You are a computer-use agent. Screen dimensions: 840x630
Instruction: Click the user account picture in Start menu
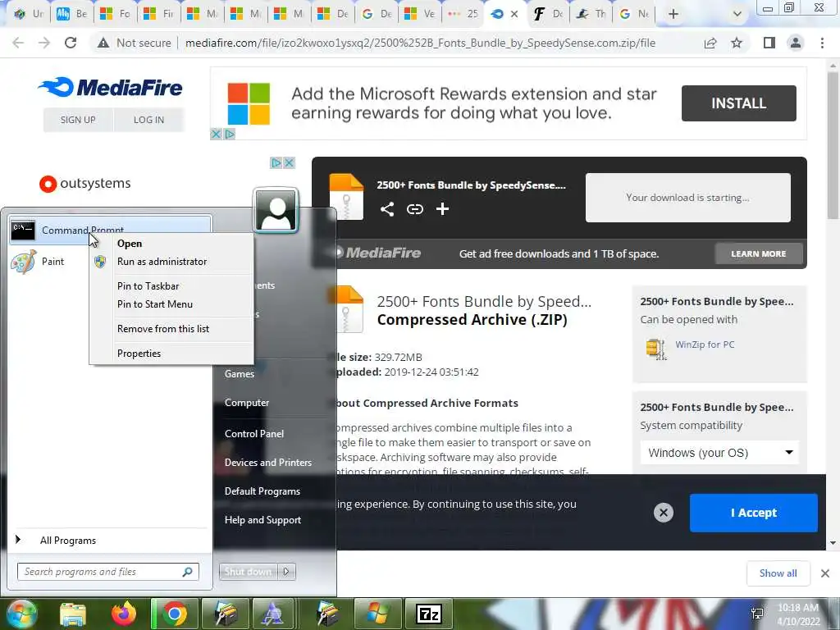(x=276, y=211)
